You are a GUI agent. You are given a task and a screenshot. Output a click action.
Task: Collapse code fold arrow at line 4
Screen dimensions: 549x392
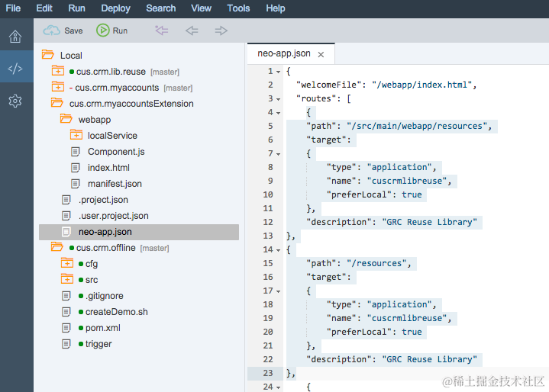[279, 114]
